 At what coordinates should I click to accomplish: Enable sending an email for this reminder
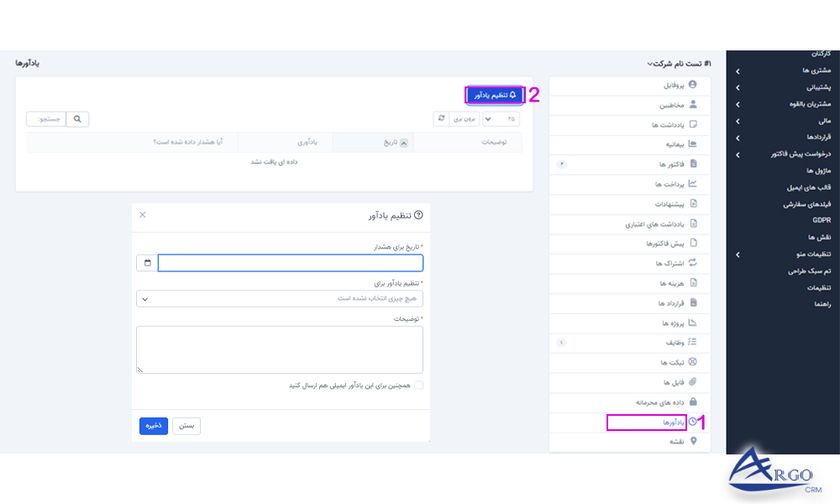click(417, 385)
